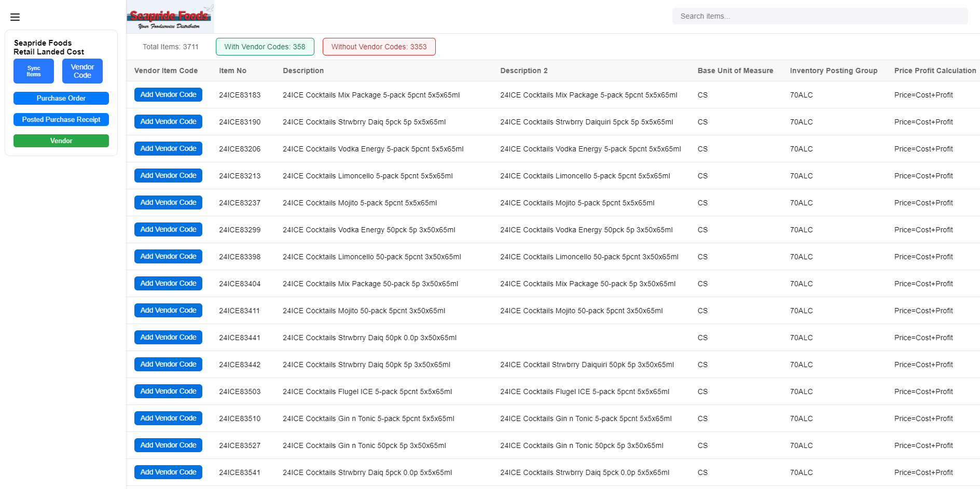Screen dimensions: 980x489
Task: Add vendor code for item 24ICE83206
Action: 168,148
